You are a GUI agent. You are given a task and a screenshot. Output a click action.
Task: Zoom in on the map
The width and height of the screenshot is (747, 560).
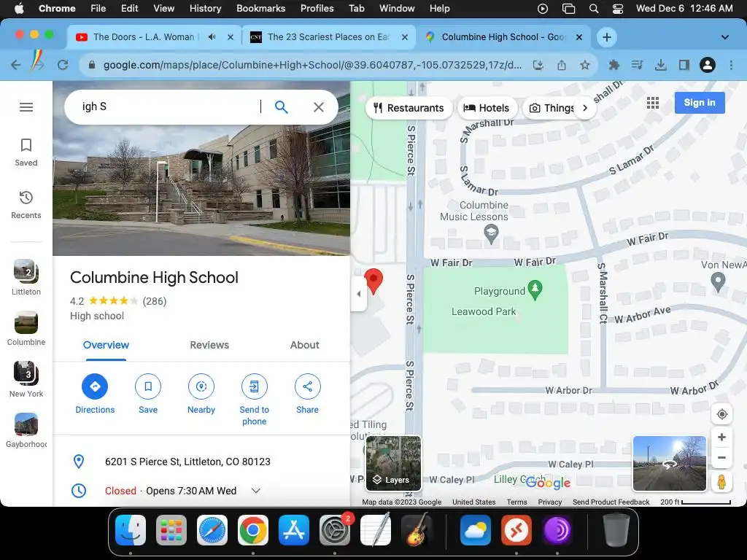(721, 437)
